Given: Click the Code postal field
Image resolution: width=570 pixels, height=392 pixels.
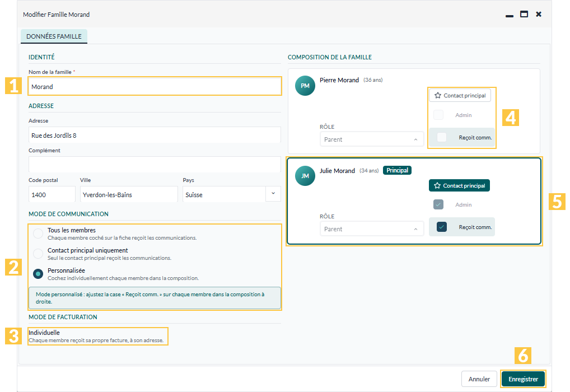Looking at the screenshot, I should [52, 194].
